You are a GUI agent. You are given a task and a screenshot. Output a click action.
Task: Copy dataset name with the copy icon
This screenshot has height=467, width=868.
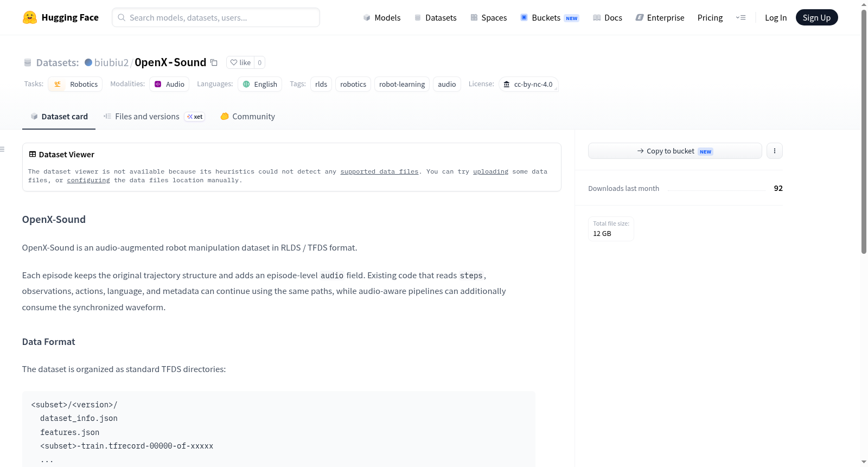tap(214, 62)
